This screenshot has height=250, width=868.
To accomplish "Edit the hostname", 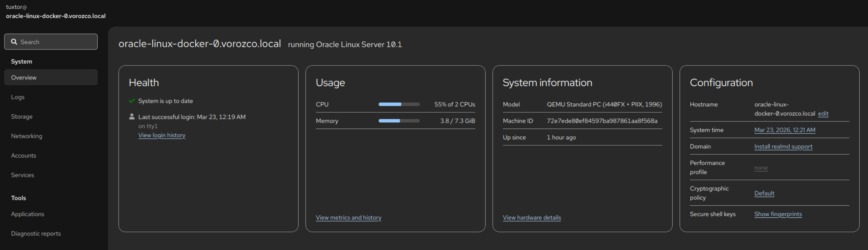I will (x=823, y=113).
